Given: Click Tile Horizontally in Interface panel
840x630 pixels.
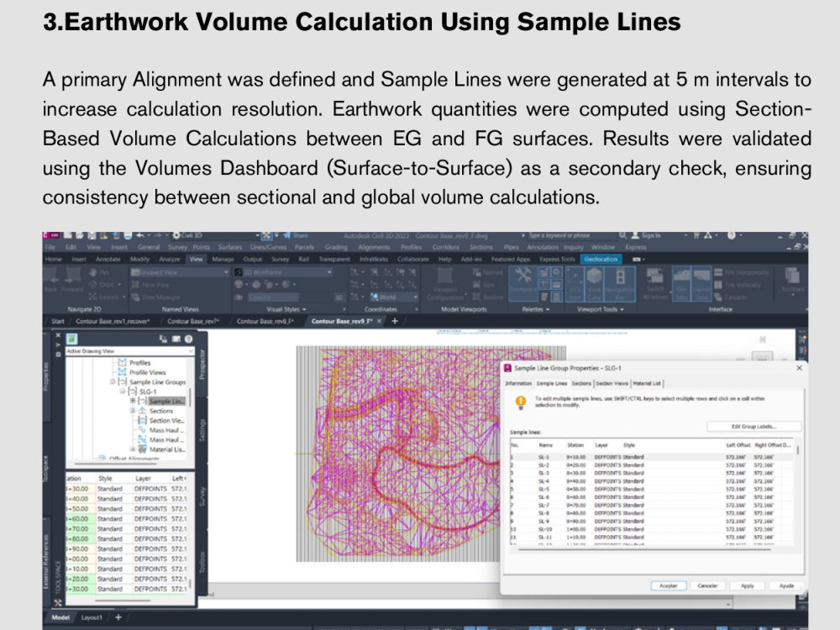Looking at the screenshot, I should pyautogui.click(x=742, y=273).
